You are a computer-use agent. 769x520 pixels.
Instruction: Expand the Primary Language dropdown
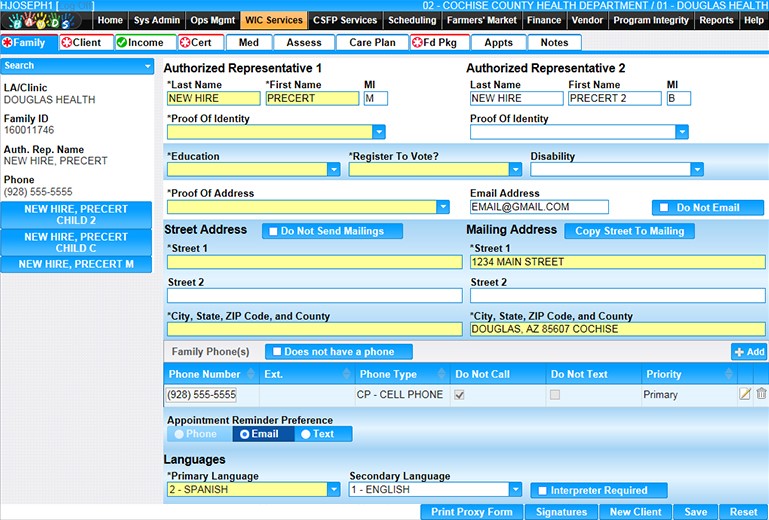tap(333, 490)
